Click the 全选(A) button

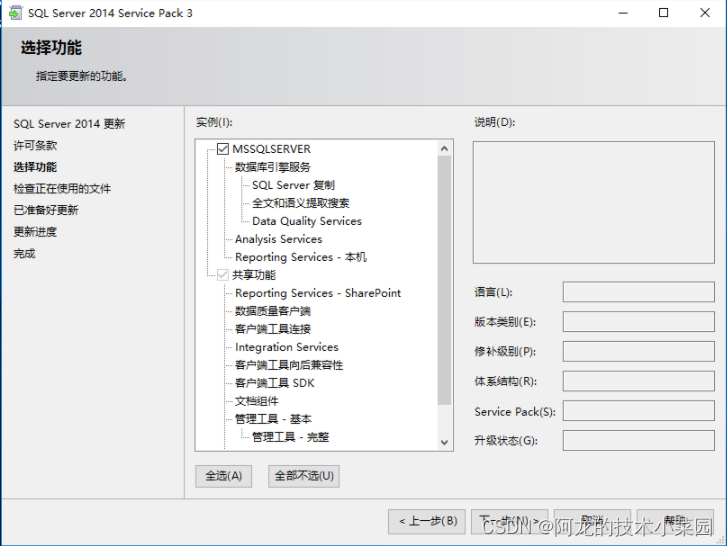223,476
